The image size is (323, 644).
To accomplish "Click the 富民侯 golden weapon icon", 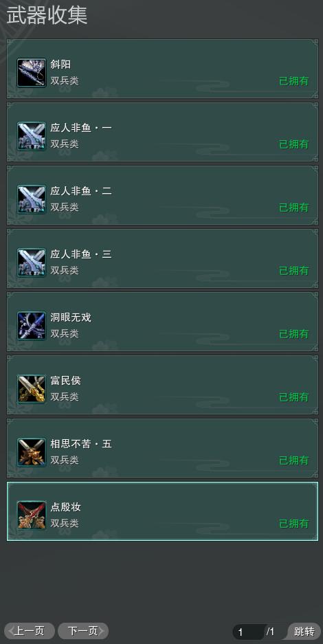I will tap(31, 389).
